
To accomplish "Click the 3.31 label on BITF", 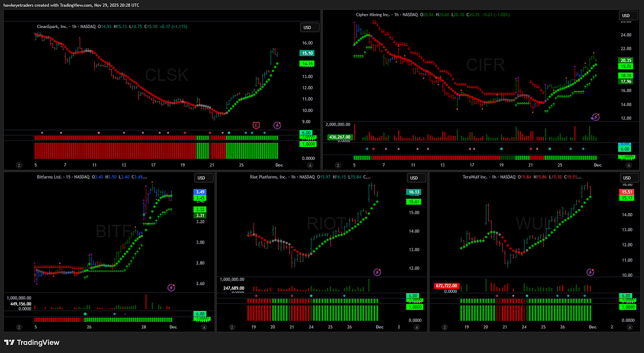I will 200,215.
